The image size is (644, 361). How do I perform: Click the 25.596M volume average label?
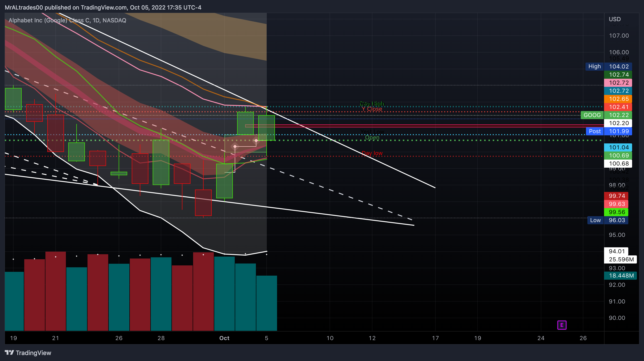click(620, 259)
